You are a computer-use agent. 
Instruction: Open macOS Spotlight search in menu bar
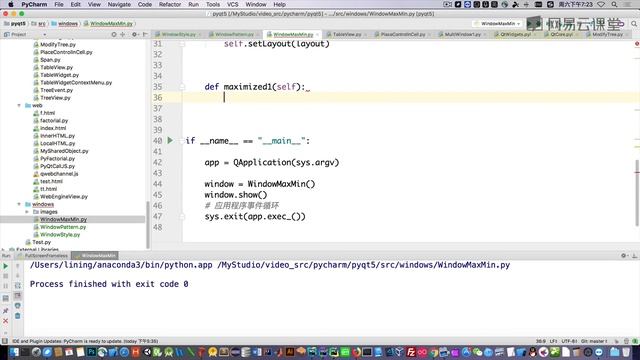tap(614, 4)
